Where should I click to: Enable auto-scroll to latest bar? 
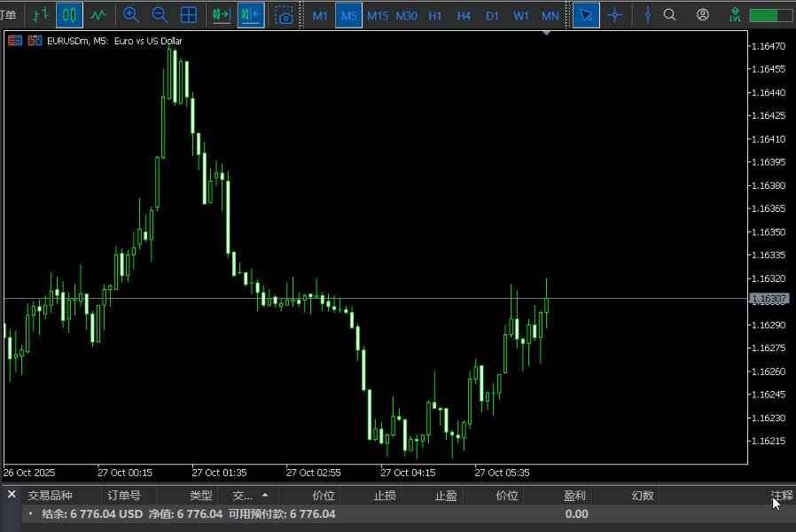pos(221,15)
